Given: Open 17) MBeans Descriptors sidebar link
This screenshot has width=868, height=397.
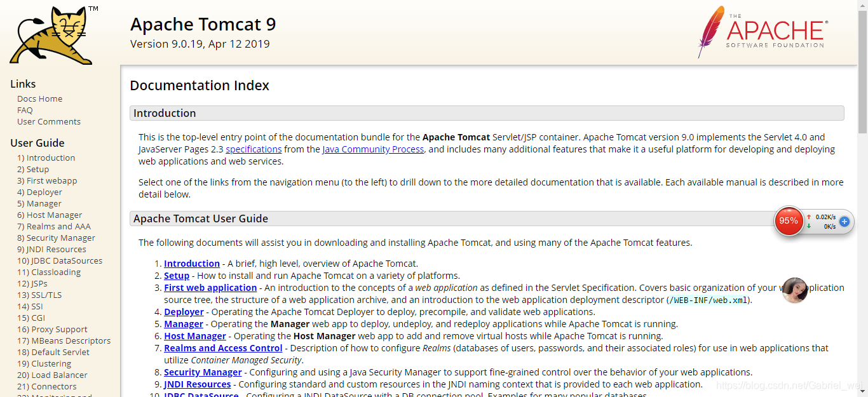Looking at the screenshot, I should (64, 340).
